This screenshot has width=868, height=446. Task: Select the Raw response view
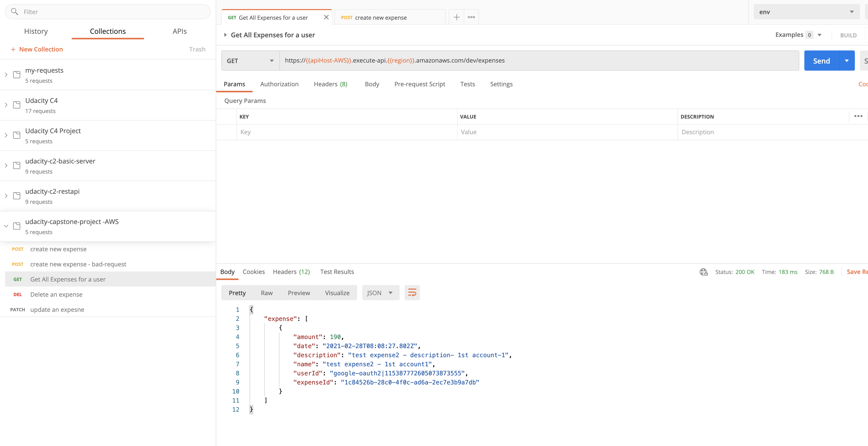pyautogui.click(x=266, y=293)
